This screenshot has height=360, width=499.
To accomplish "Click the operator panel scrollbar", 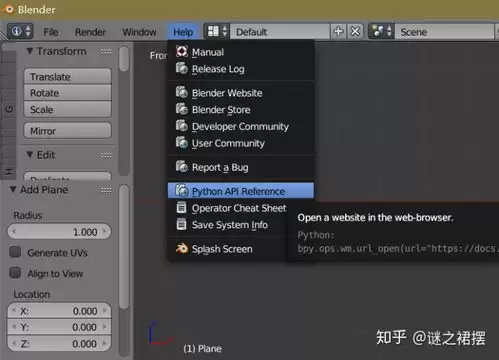I will click(124, 247).
